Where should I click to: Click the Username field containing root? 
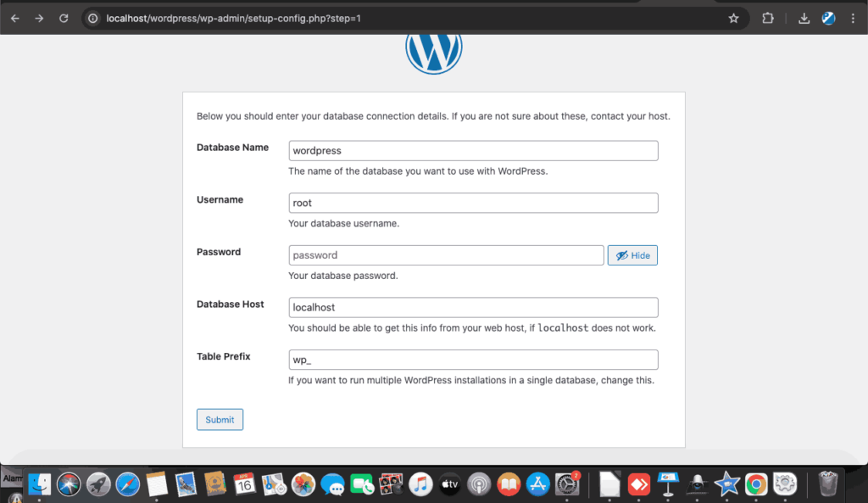(472, 203)
